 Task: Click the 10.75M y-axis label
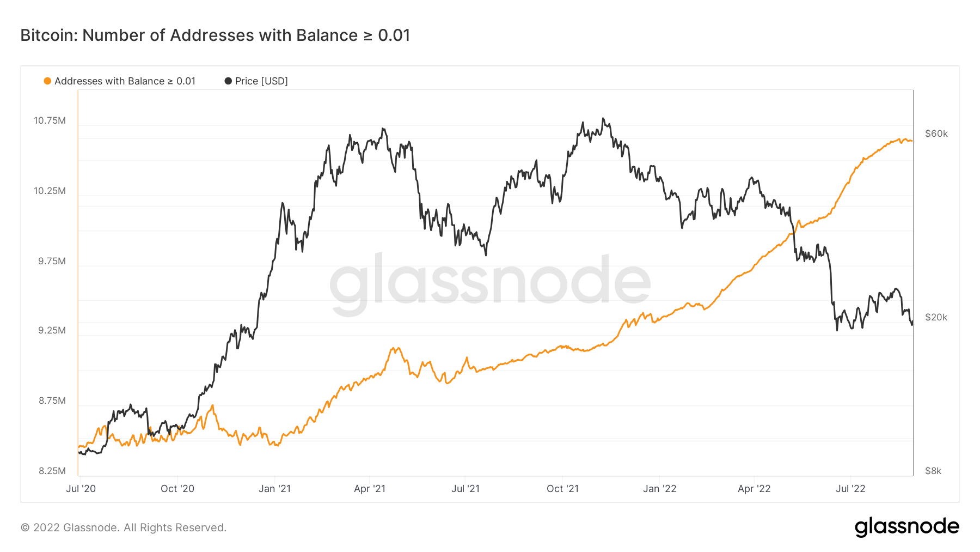(50, 120)
